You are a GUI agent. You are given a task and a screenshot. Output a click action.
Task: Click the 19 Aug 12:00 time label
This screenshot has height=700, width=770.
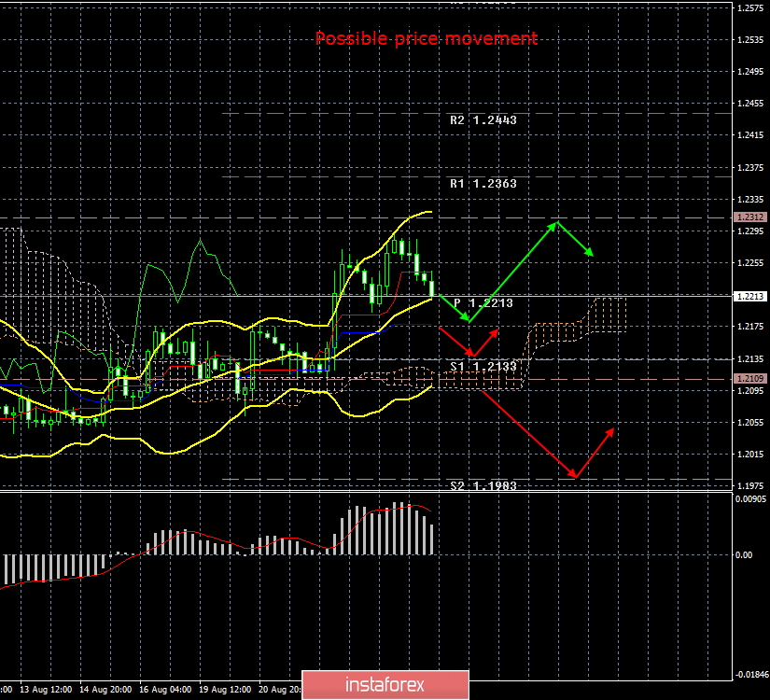click(x=226, y=690)
